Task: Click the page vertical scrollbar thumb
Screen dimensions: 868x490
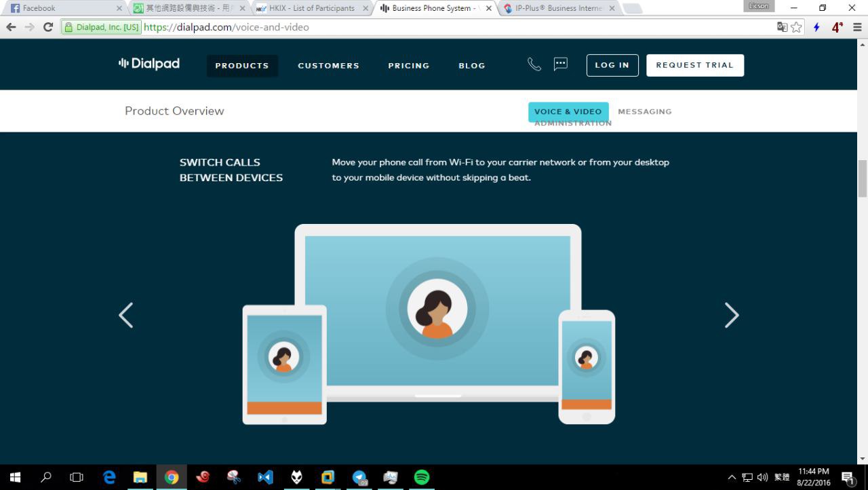Action: 863,178
